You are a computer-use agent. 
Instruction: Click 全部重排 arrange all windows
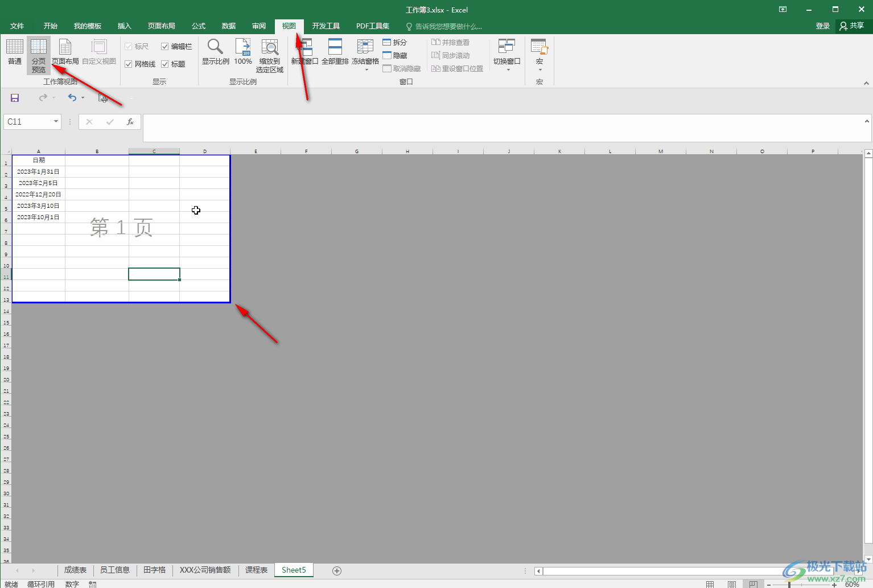tap(335, 52)
